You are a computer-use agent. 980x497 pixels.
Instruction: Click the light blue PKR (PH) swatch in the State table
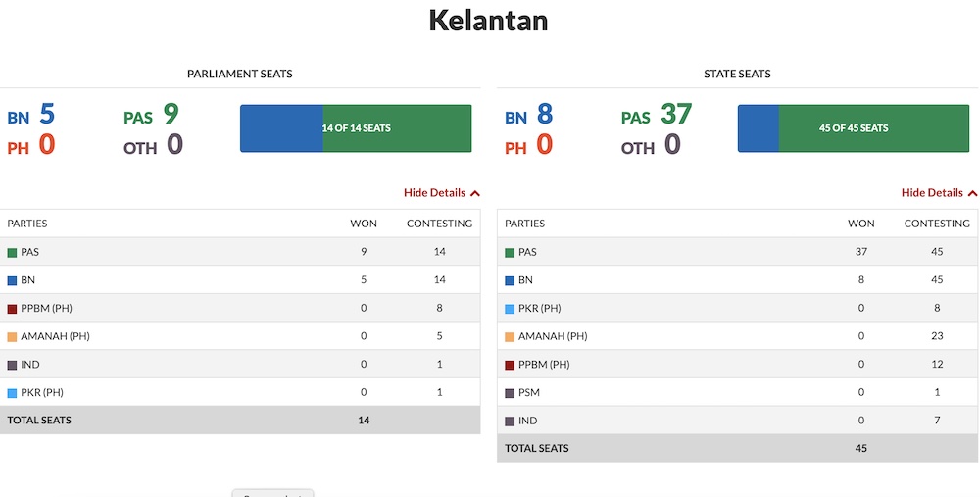[x=510, y=309]
